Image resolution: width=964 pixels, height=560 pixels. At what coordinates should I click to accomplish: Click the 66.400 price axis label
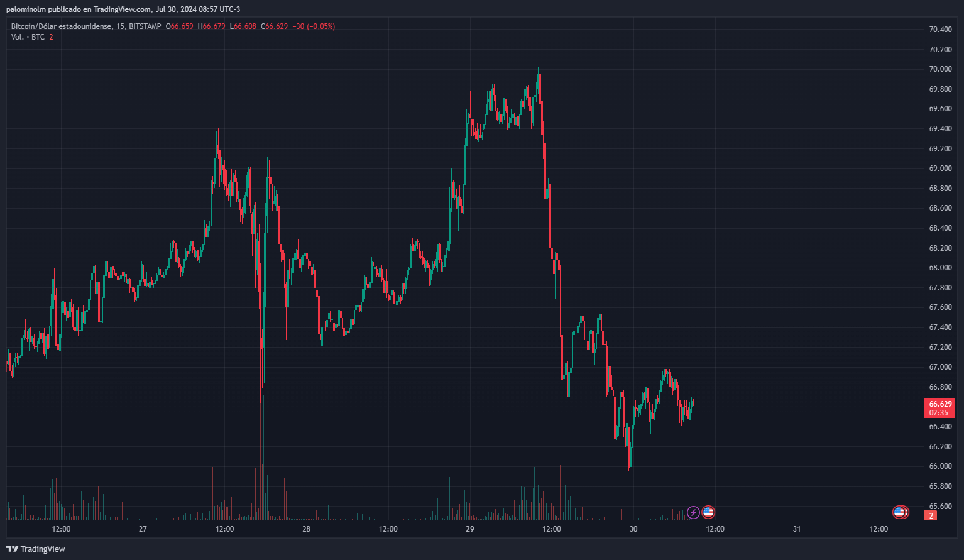pos(940,427)
